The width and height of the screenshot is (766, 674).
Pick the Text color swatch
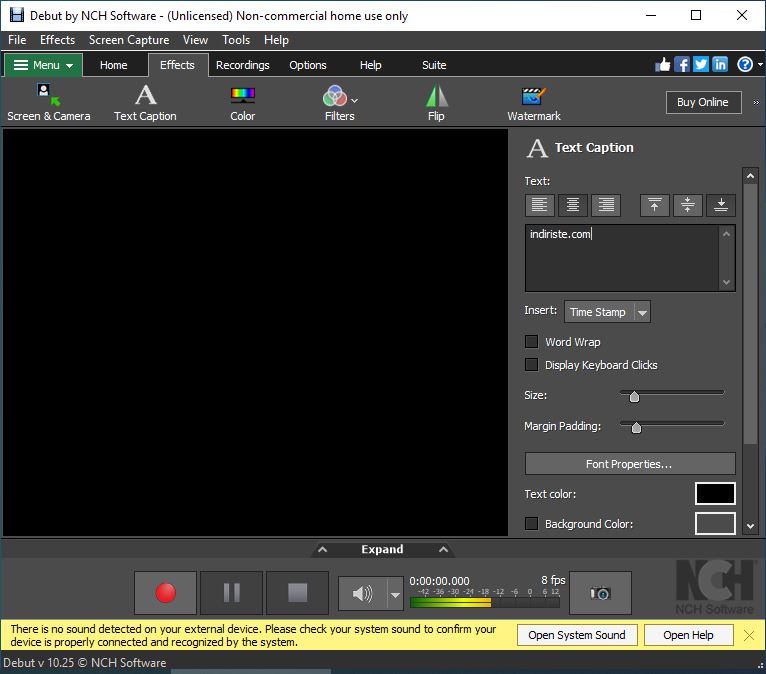point(715,493)
